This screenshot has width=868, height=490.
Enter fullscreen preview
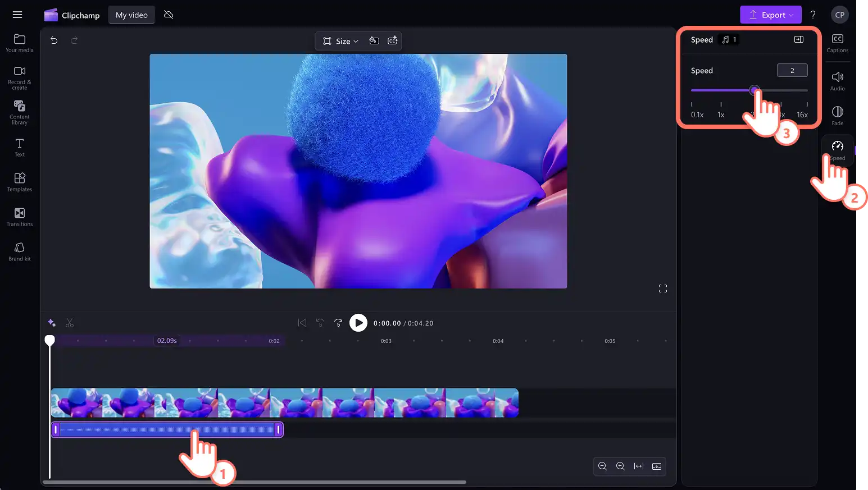[663, 288]
